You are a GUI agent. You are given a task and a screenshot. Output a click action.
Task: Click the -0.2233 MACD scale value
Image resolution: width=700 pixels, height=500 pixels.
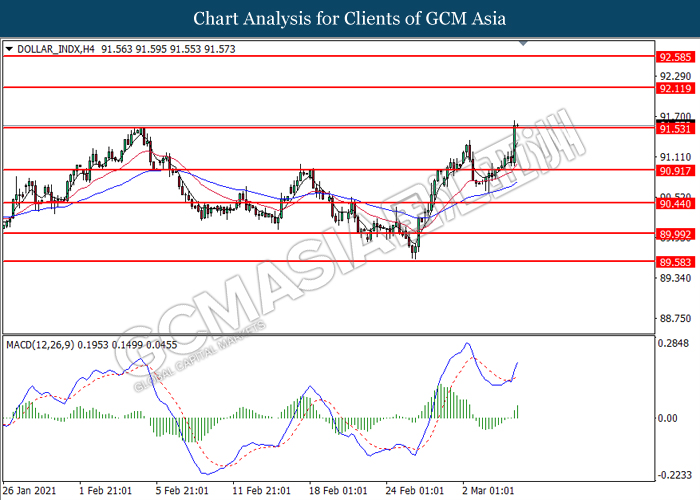tap(673, 475)
